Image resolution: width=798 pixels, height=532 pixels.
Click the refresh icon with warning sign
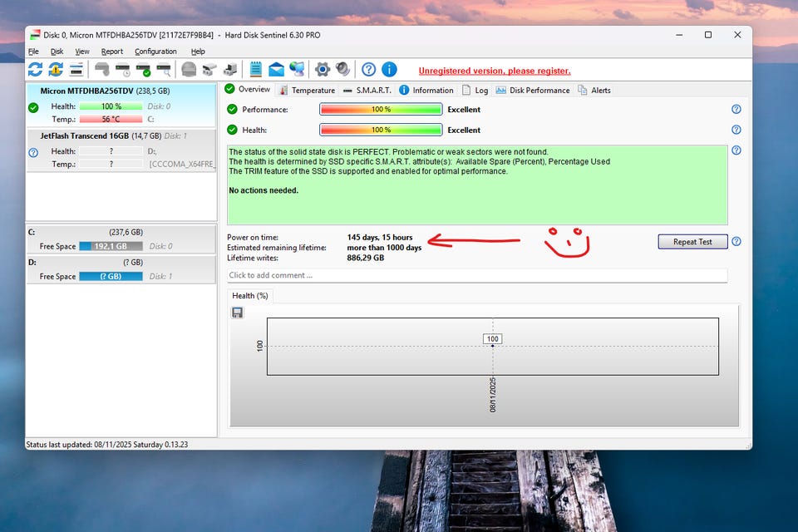point(56,69)
